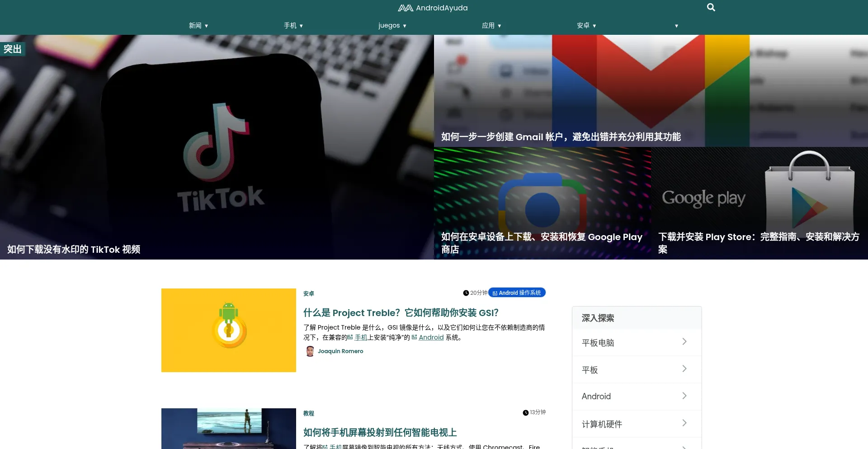
Task: Open the TV screen casting article thumbnail
Action: pyautogui.click(x=229, y=429)
